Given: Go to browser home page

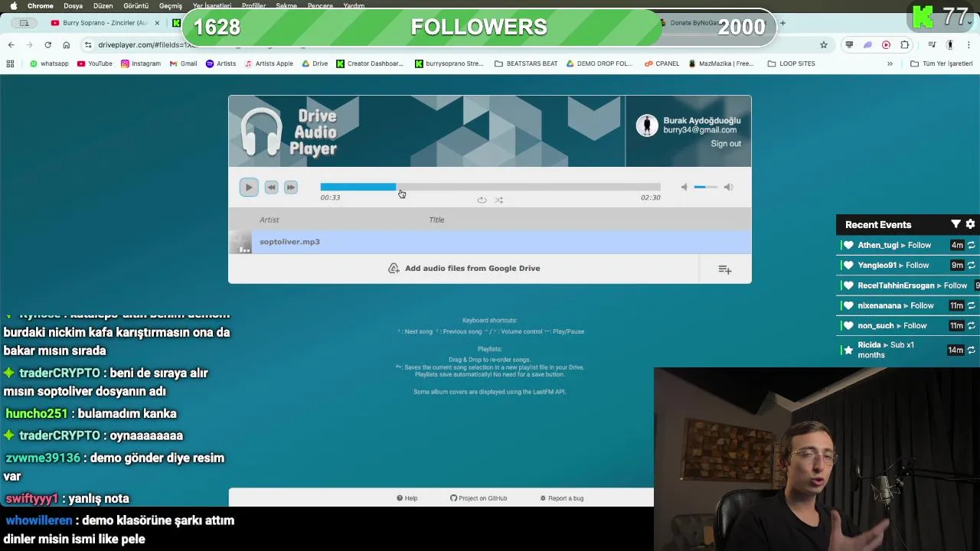Looking at the screenshot, I should (x=67, y=44).
